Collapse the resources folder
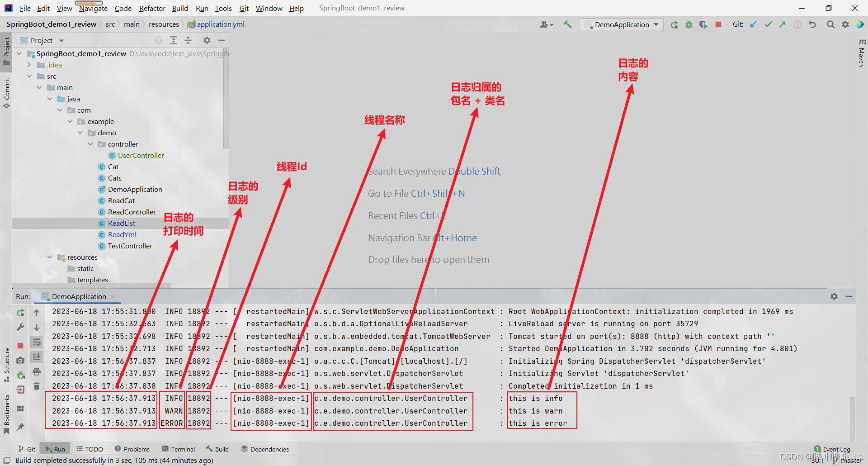This screenshot has width=868, height=466. 50,257
